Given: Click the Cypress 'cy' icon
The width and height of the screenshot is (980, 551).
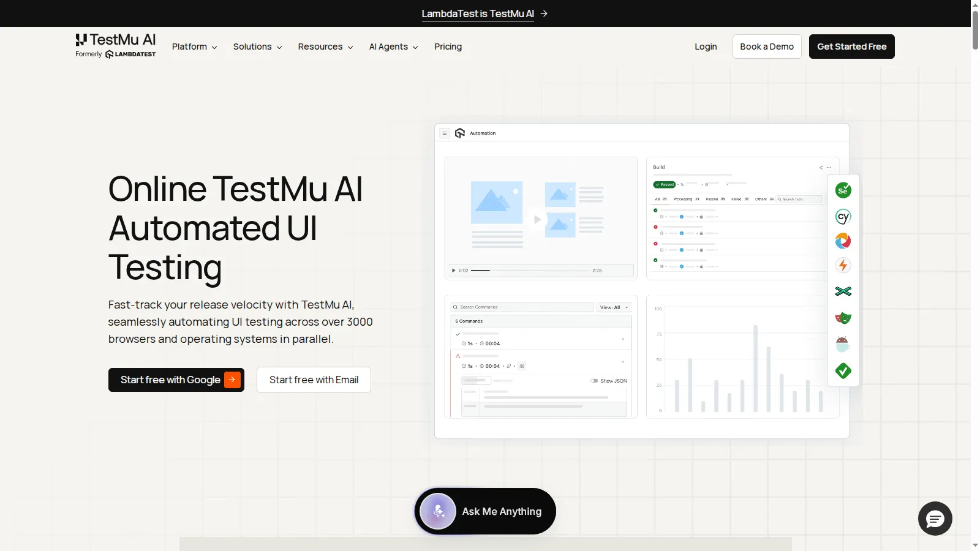Looking at the screenshot, I should pyautogui.click(x=843, y=217).
